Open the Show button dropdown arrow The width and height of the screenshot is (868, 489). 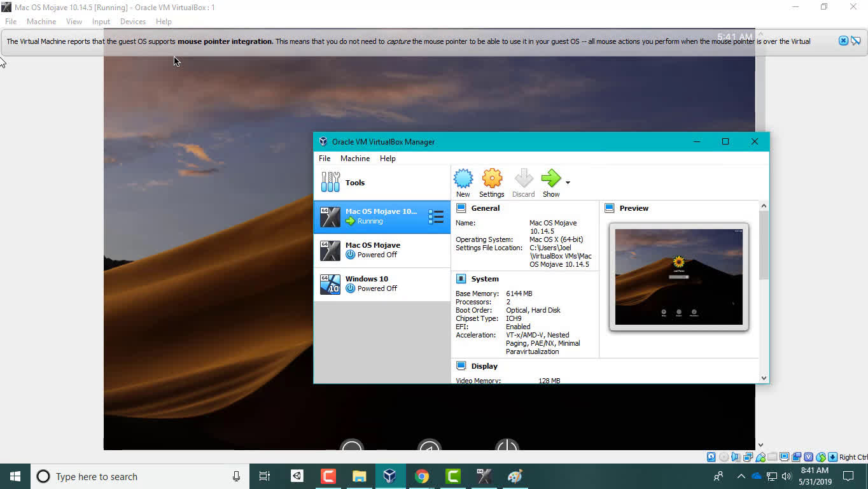point(568,183)
